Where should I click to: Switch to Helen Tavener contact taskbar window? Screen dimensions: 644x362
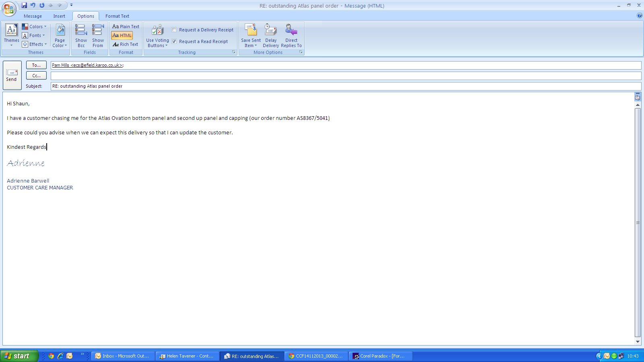point(187,356)
